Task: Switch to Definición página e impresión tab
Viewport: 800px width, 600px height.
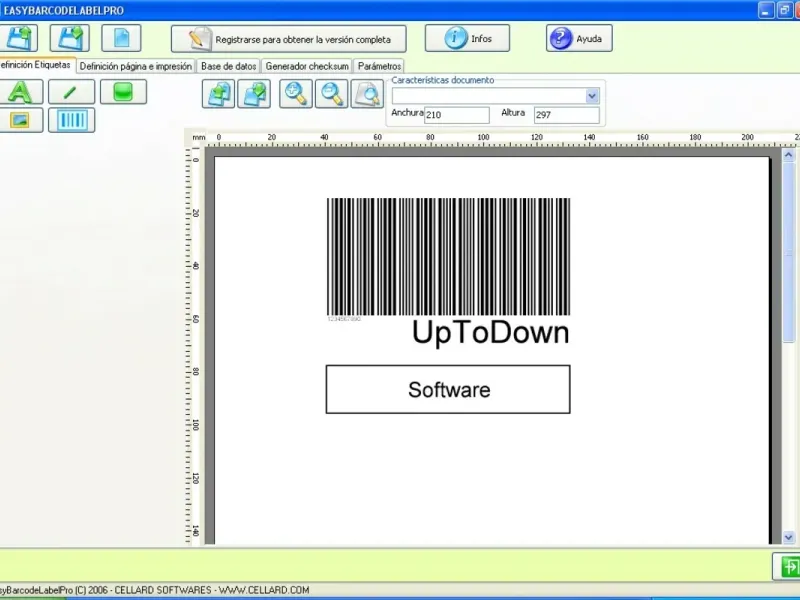Action: (136, 66)
